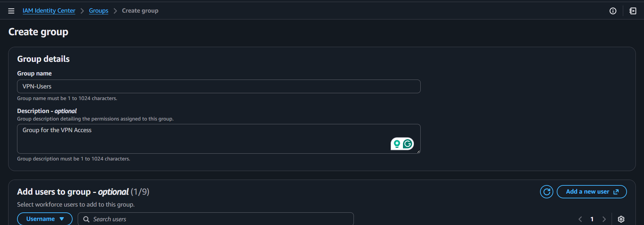Click the Grammarly suggestions lightbulb icon
The image size is (644, 225).
[396, 144]
